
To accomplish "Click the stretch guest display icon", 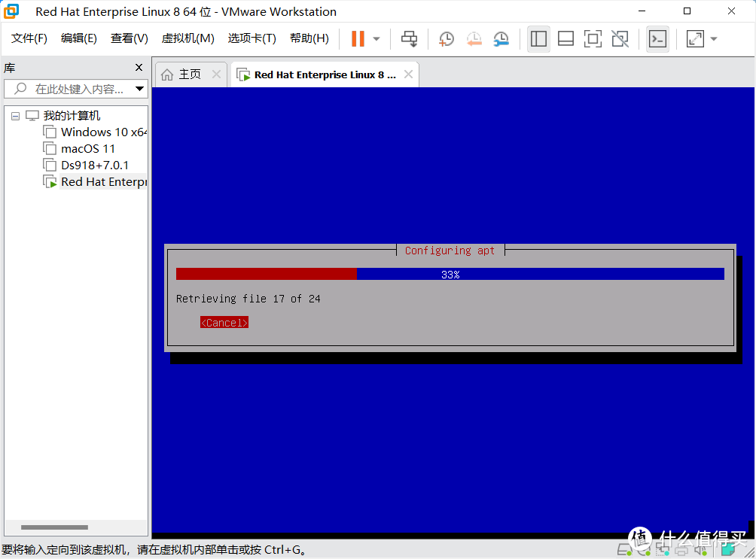I will tap(695, 39).
